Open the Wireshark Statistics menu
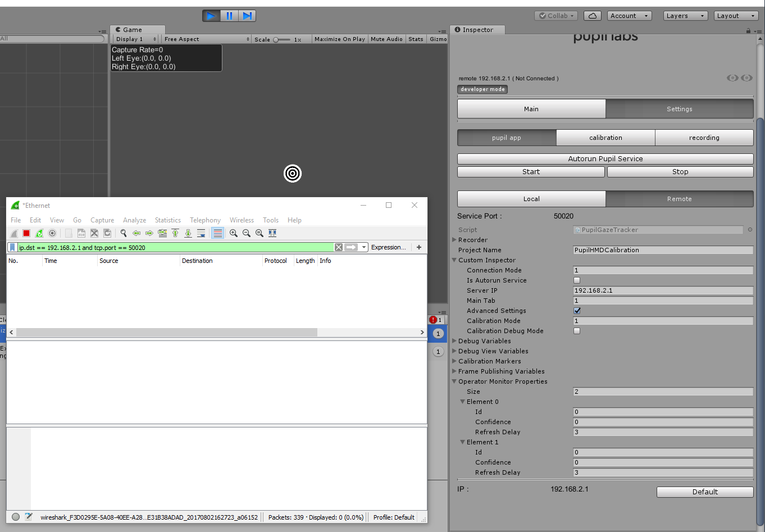 click(168, 220)
